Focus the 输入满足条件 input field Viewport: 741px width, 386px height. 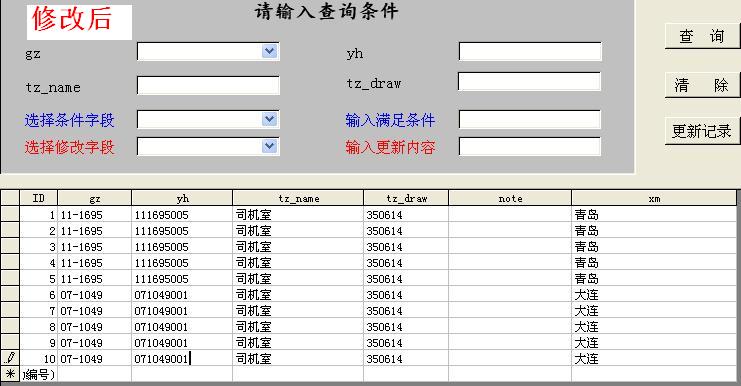530,120
